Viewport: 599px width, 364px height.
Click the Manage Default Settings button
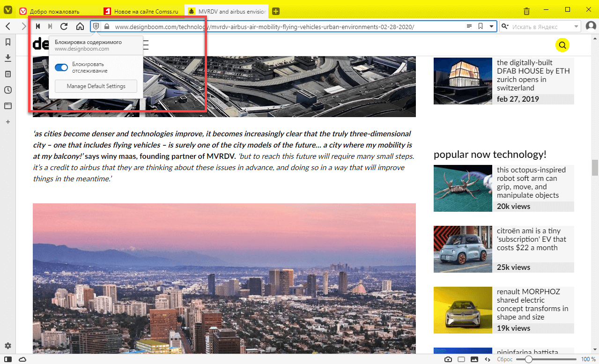tap(96, 86)
